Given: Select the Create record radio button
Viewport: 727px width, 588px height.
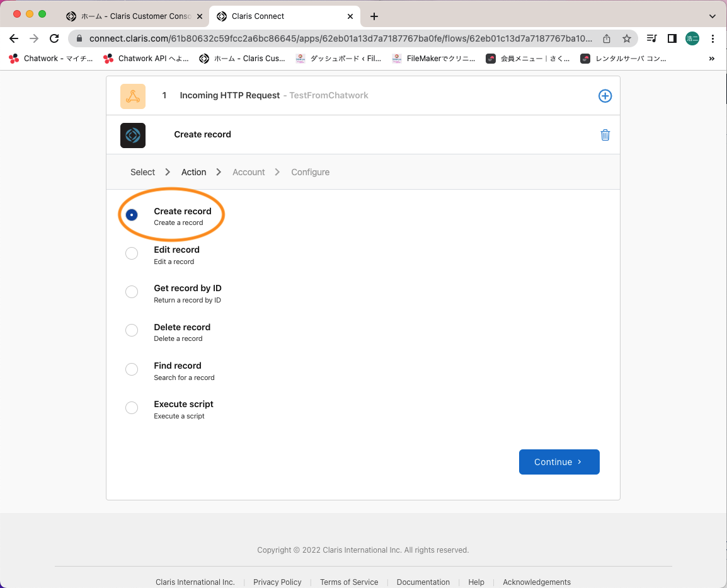Looking at the screenshot, I should 132,215.
